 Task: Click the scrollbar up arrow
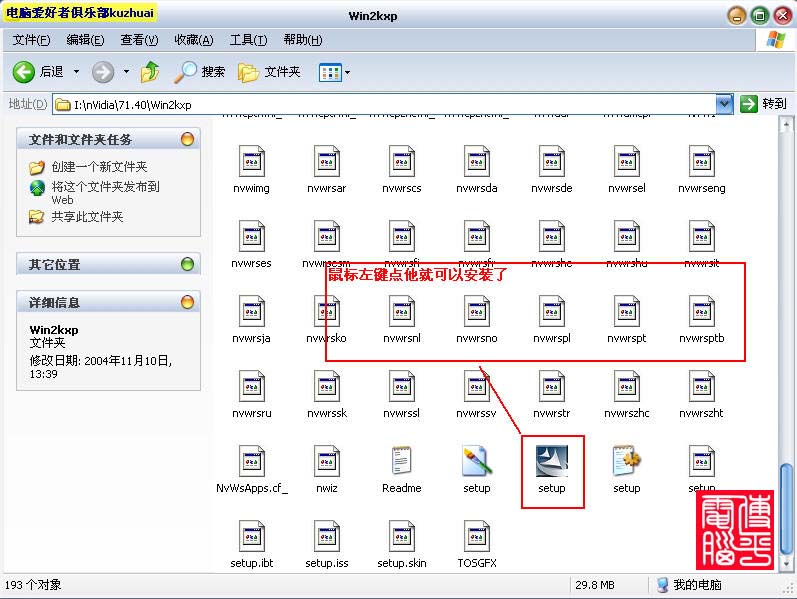click(786, 124)
